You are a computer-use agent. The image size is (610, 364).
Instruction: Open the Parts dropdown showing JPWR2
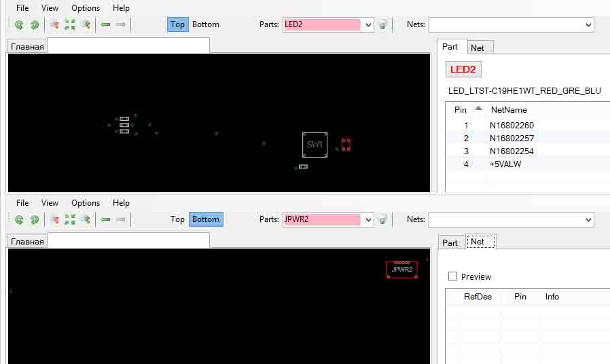368,220
